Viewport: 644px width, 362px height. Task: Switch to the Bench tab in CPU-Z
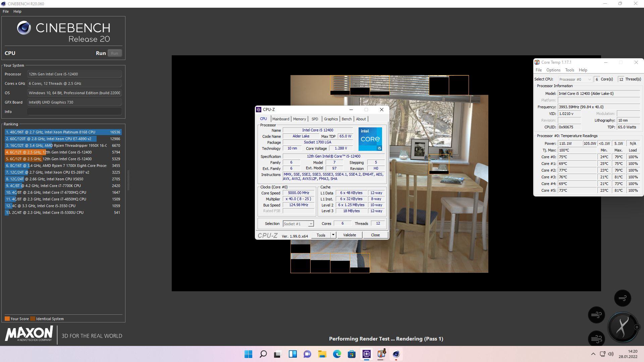[346, 119]
